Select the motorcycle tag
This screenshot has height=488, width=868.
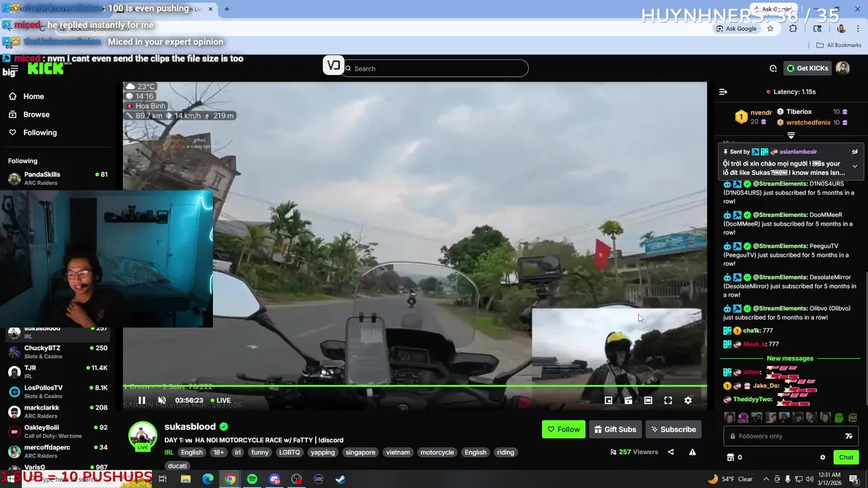[437, 452]
